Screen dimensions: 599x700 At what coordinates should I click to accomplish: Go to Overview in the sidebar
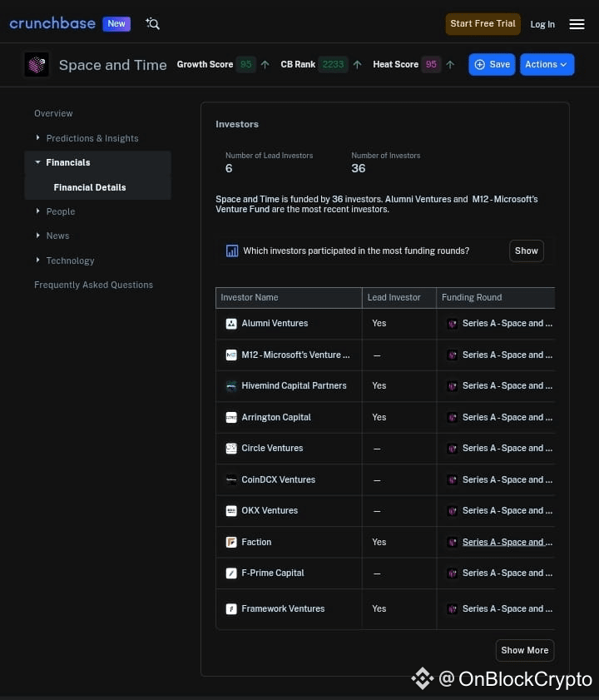point(53,113)
